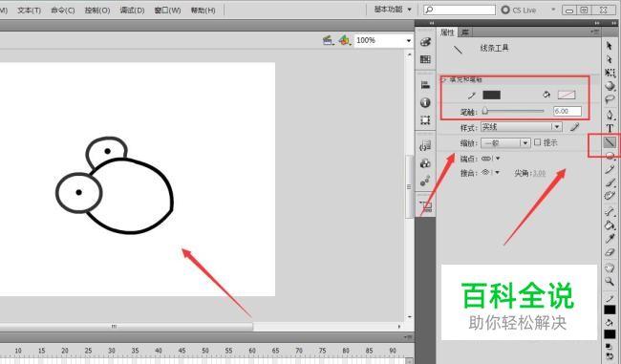Select the Hand tool
The width and height of the screenshot is (621, 364).
tap(610, 268)
